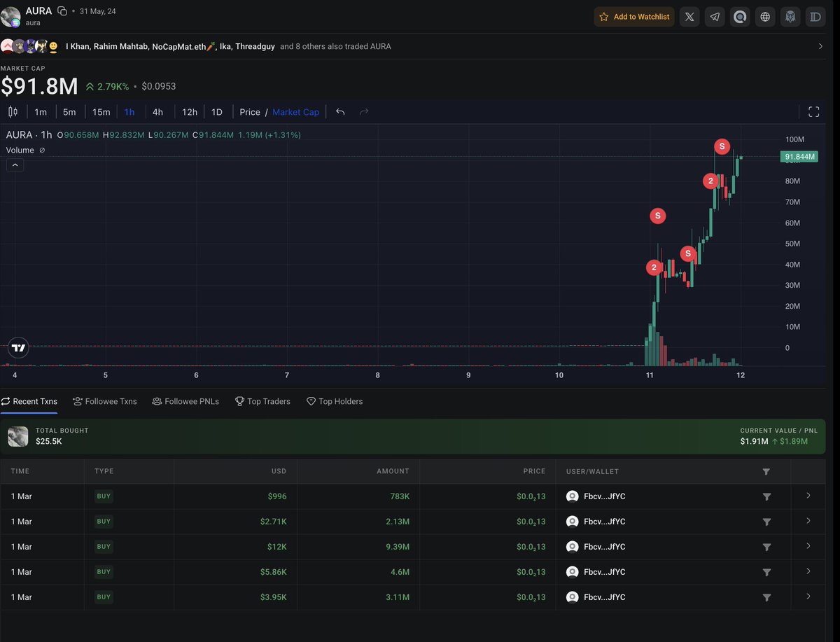Expand details for the $12K transaction row

coord(808,546)
